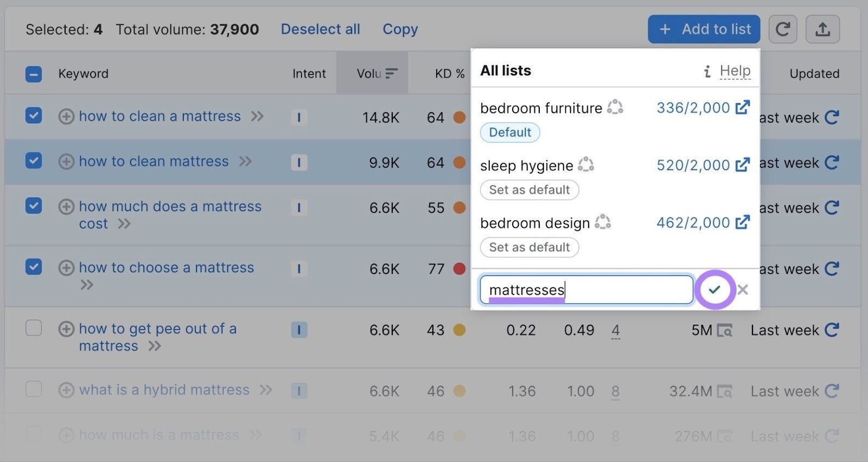Click Default badge under bedroom furniture
This screenshot has height=462, width=868.
point(510,132)
